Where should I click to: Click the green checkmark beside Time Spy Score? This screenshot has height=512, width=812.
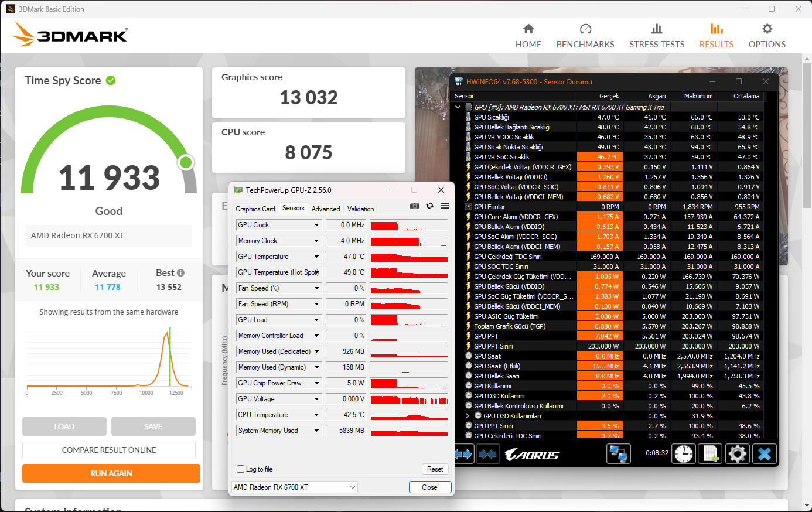tap(111, 80)
